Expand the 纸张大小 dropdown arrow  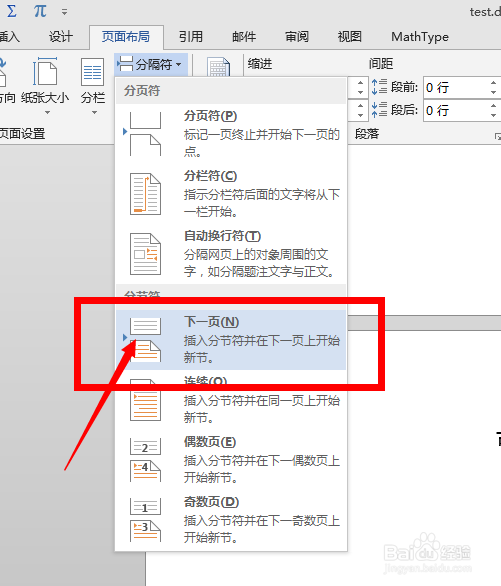click(47, 112)
